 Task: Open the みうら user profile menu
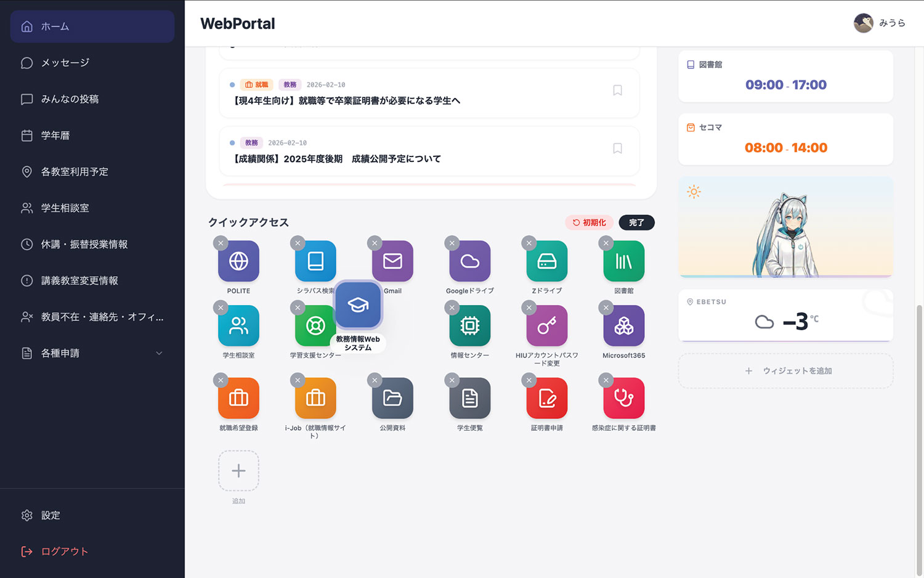pos(879,23)
